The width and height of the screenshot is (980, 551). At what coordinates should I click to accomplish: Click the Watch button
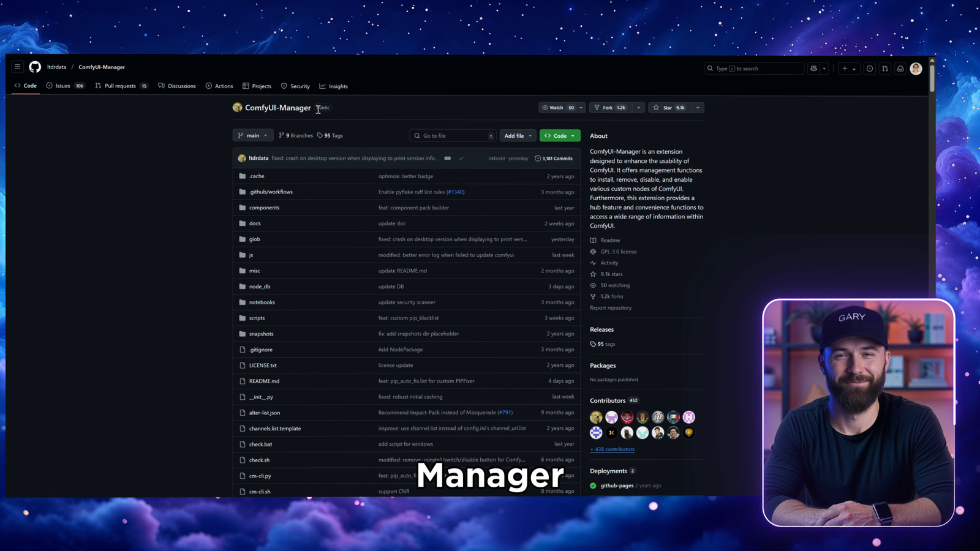coord(557,108)
